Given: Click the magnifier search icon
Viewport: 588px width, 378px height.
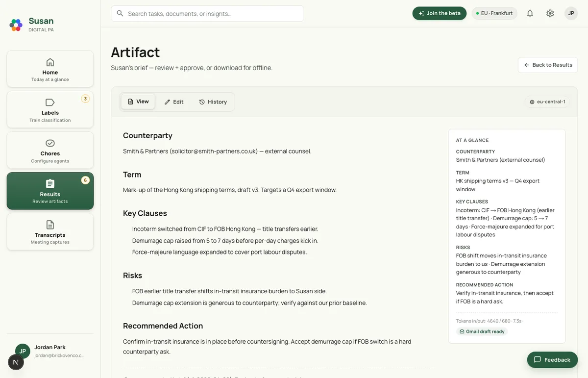Looking at the screenshot, I should pyautogui.click(x=120, y=14).
